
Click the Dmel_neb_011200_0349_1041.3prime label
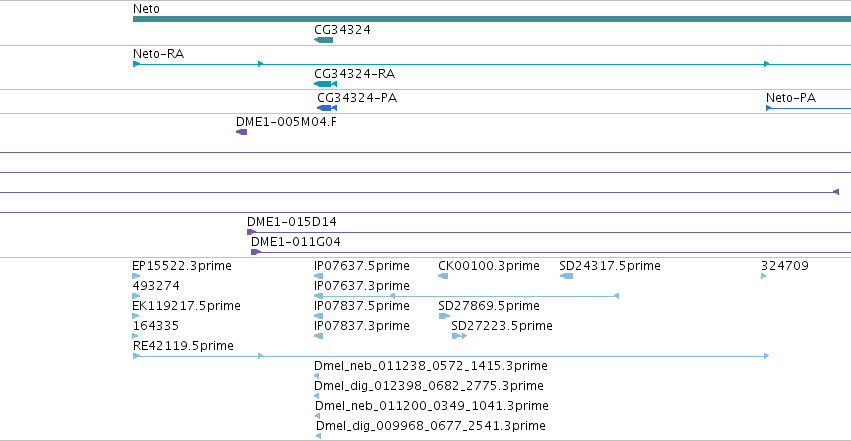pyautogui.click(x=431, y=406)
